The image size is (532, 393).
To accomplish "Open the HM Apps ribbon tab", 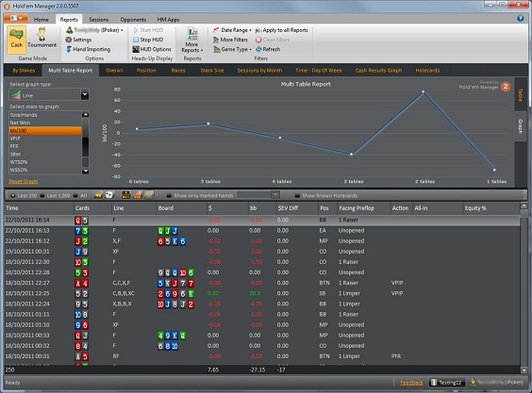I will pyautogui.click(x=168, y=20).
